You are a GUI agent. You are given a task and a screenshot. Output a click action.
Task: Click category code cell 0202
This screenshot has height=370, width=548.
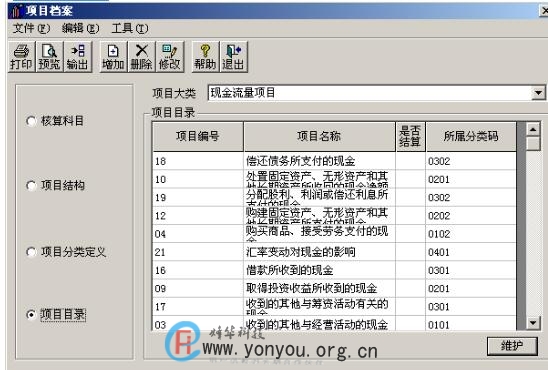[x=471, y=216]
